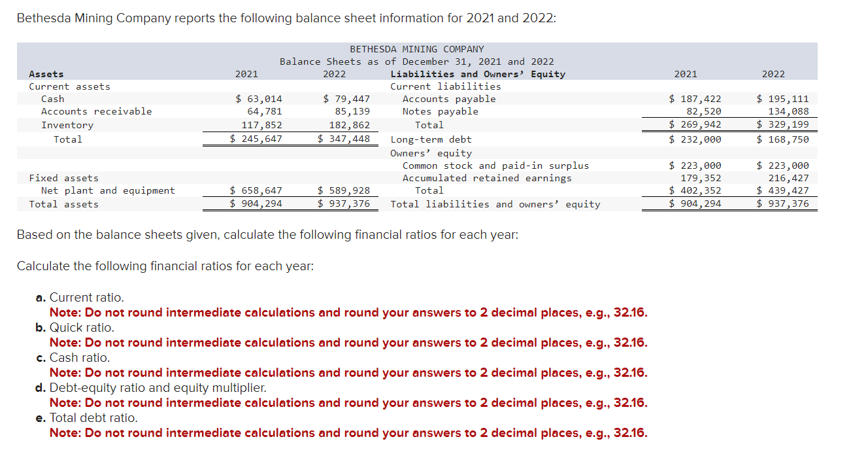Click the 2021 Cash value $ 63,014

(259, 99)
